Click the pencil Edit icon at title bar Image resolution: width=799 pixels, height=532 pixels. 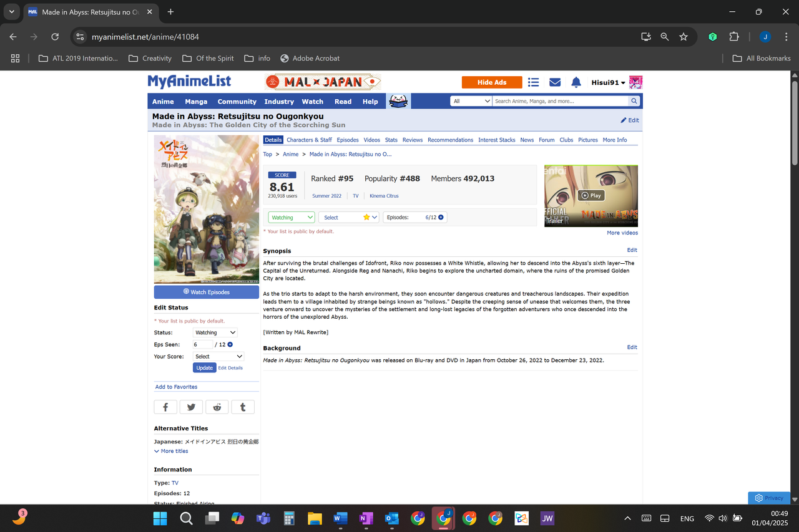tap(630, 120)
